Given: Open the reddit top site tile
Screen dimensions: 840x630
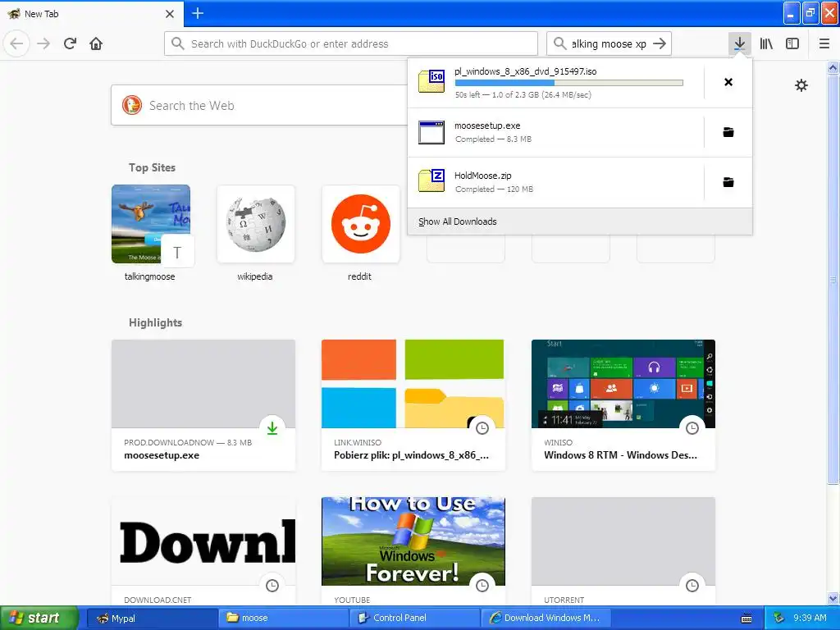Looking at the screenshot, I should coord(361,224).
